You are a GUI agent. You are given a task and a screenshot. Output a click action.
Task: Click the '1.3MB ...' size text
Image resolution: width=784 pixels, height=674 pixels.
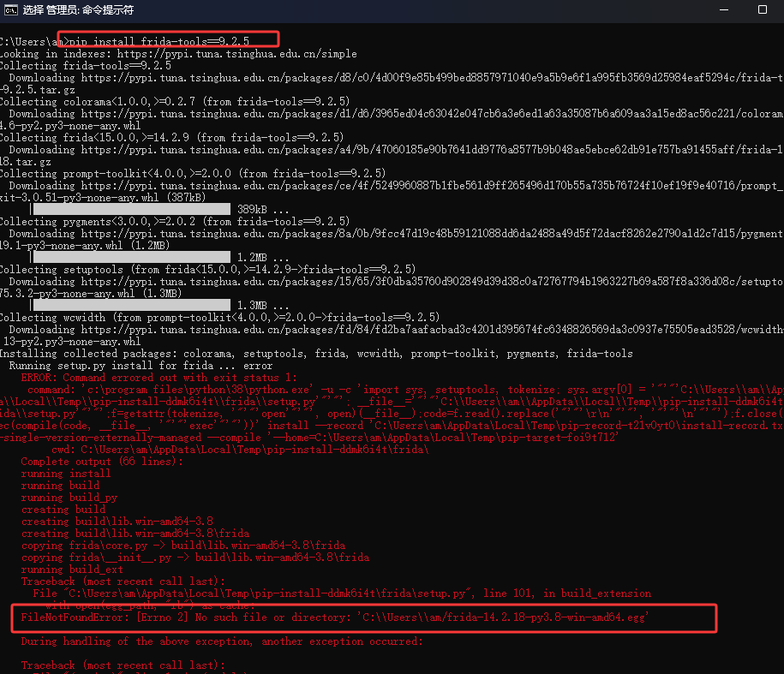263,305
